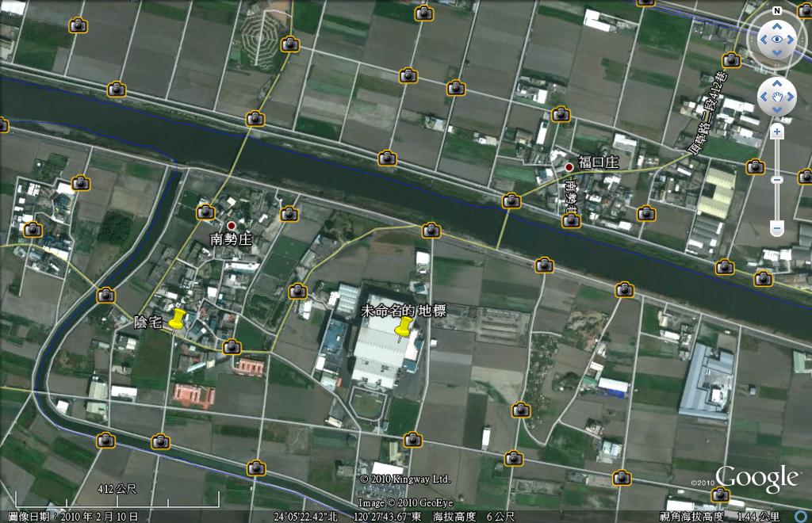812x523 pixels.
Task: Open photo icon at top end of 412巷 label
Action: [731, 60]
